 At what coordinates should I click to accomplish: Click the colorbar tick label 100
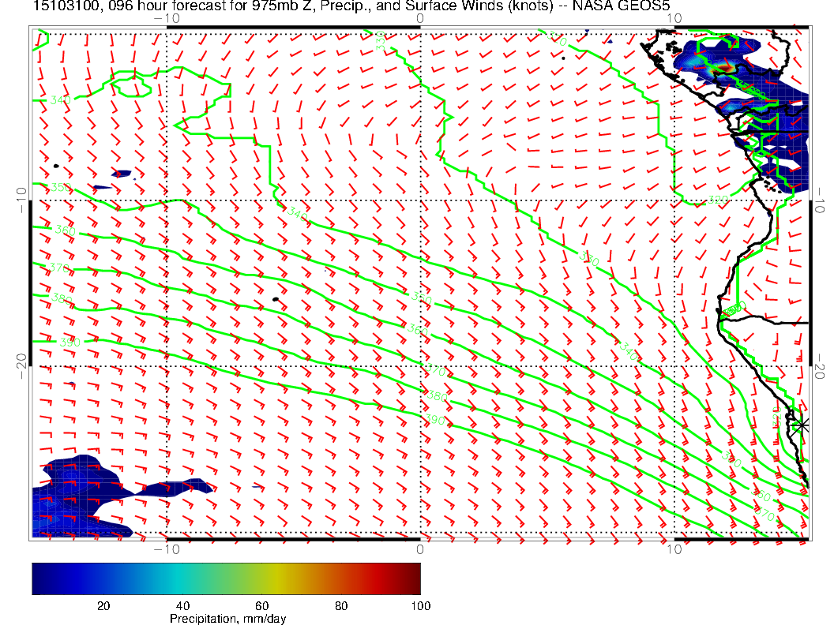coord(420,605)
